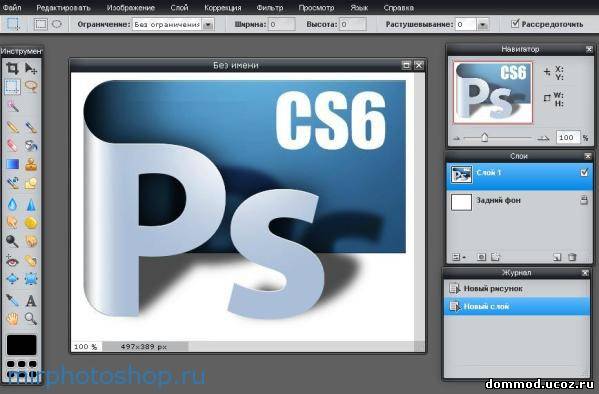
Task: Click the black foreground color swatch
Action: pyautogui.click(x=21, y=345)
